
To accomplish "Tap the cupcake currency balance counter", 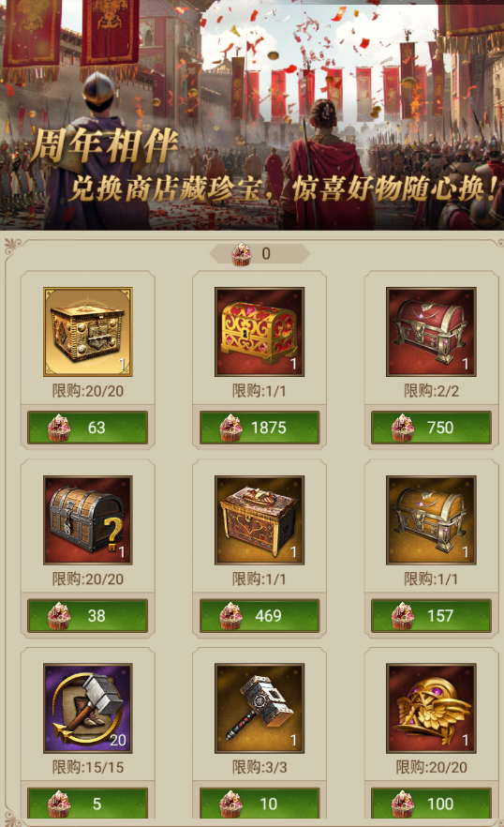I will click(x=259, y=254).
